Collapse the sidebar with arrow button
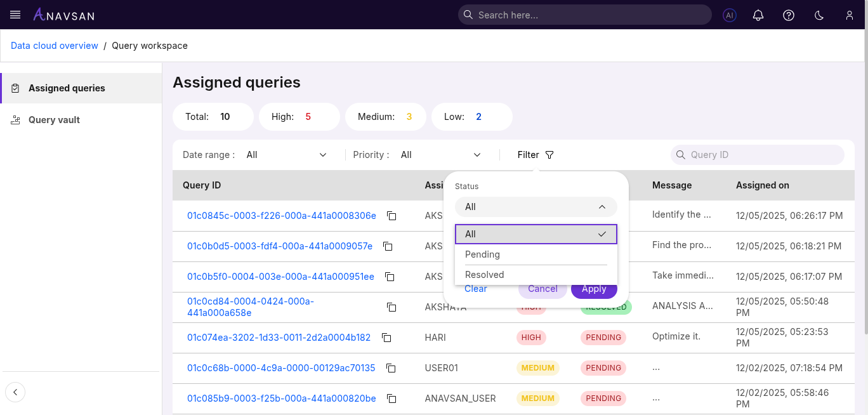The height and width of the screenshot is (415, 868). click(x=15, y=392)
